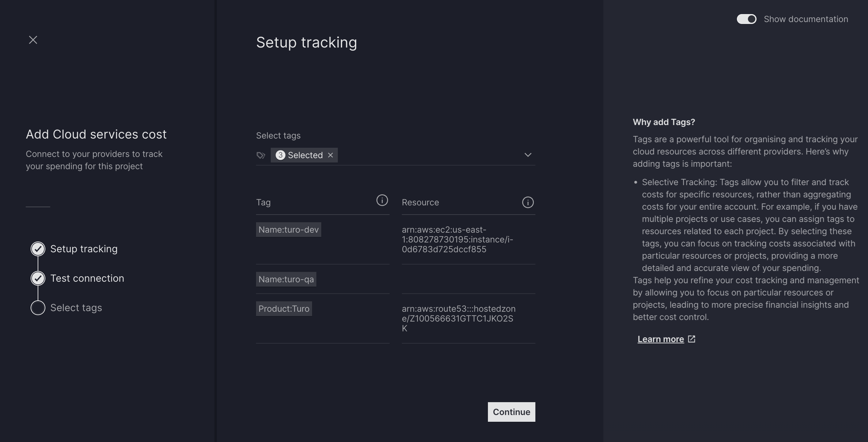The width and height of the screenshot is (868, 442).
Task: Toggle the Show documentation switch
Action: pyautogui.click(x=746, y=19)
